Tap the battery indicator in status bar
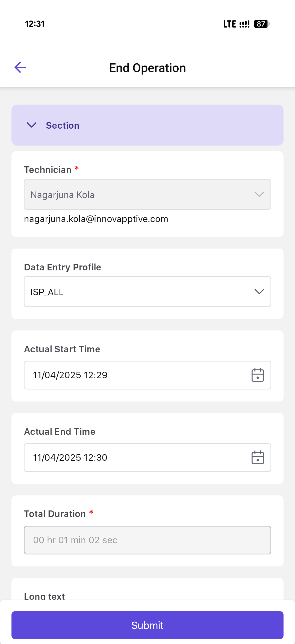The image size is (295, 644). pyautogui.click(x=261, y=24)
